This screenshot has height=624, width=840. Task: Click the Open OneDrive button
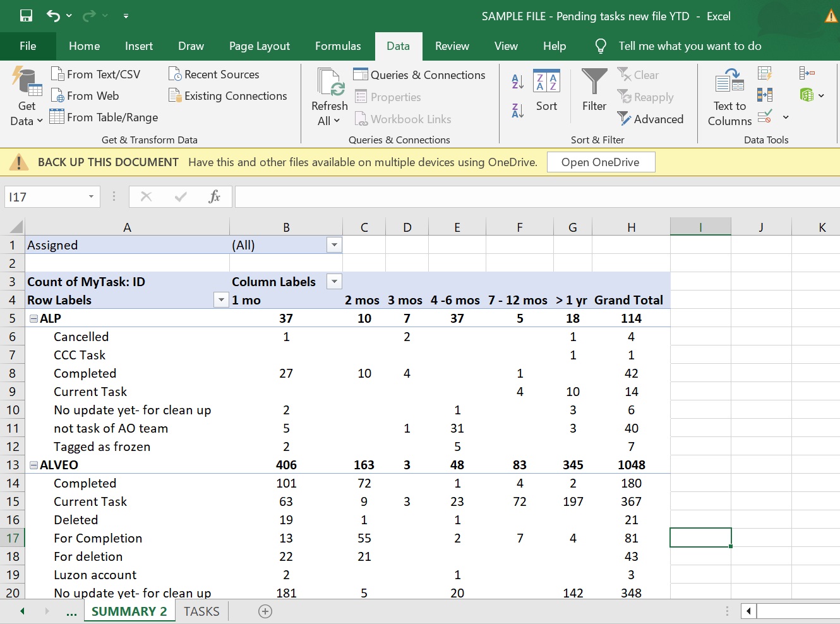click(x=600, y=162)
